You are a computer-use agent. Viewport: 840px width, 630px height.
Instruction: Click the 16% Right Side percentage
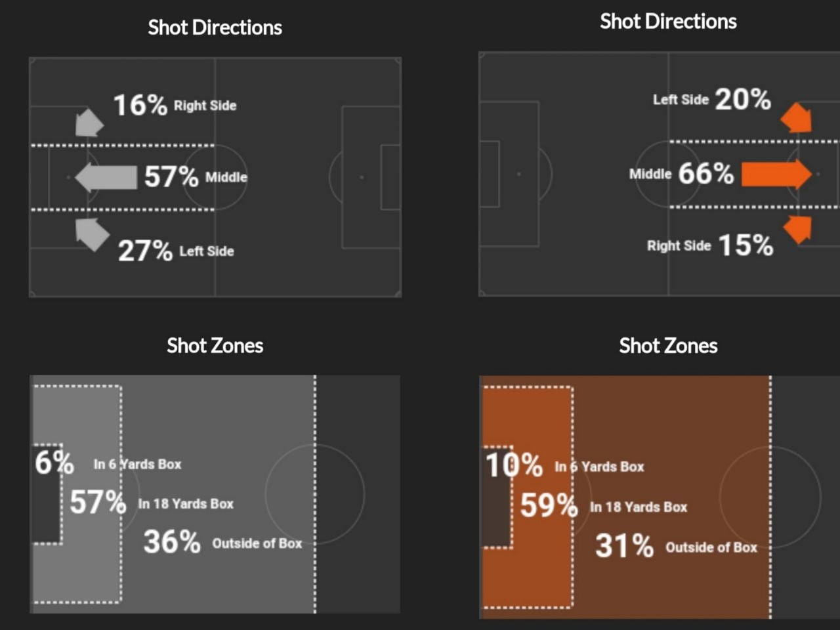pyautogui.click(x=140, y=105)
